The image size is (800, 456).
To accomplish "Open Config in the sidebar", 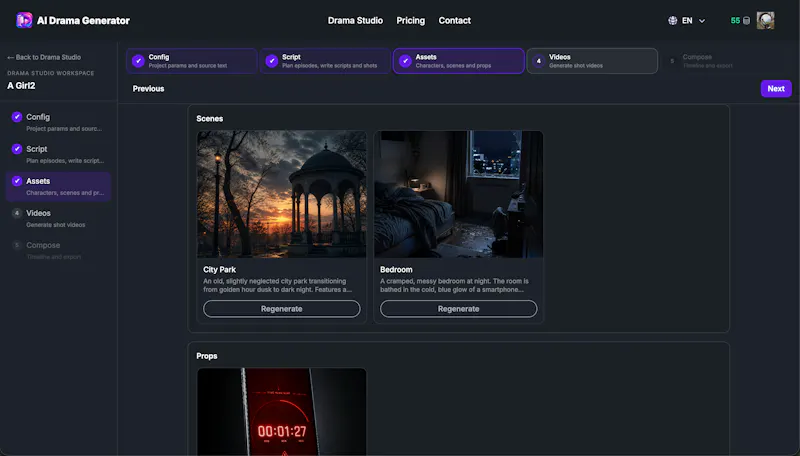I will (x=59, y=122).
